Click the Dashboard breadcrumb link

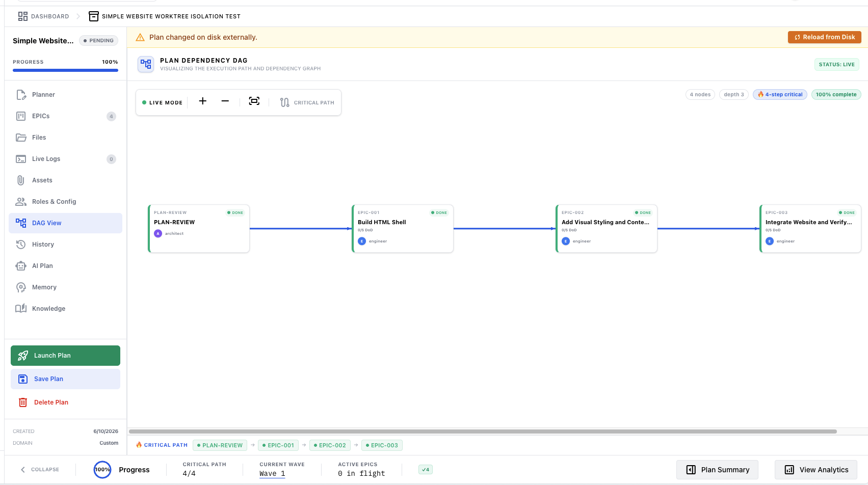(50, 16)
